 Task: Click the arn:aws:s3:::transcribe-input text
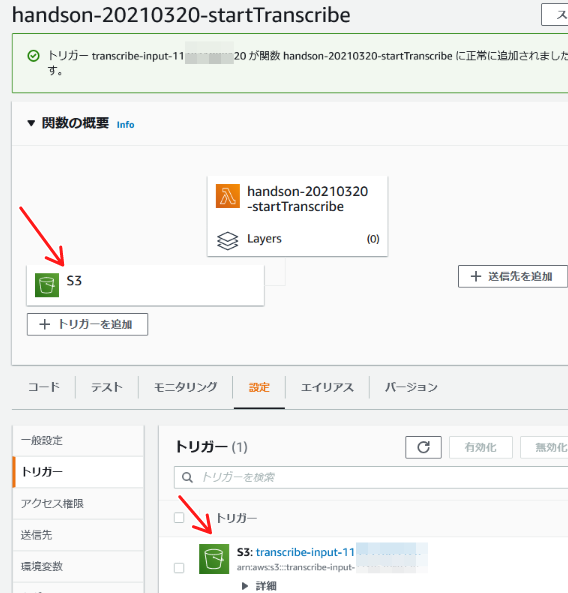tap(296, 567)
